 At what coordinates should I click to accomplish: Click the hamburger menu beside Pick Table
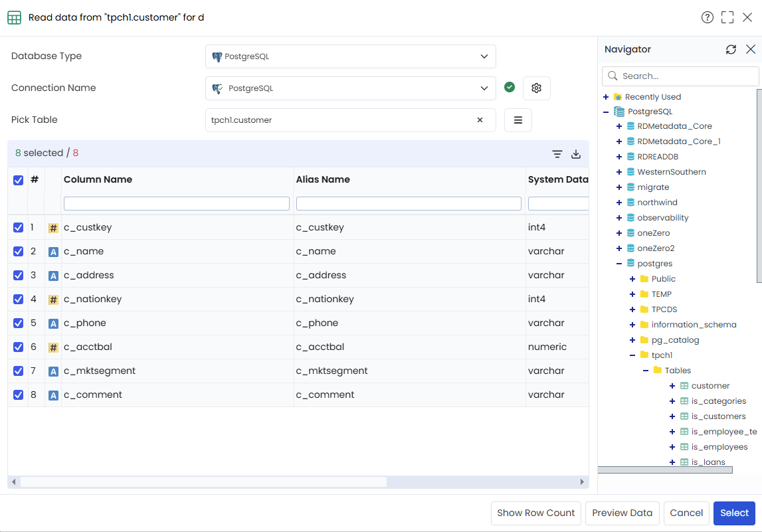518,120
